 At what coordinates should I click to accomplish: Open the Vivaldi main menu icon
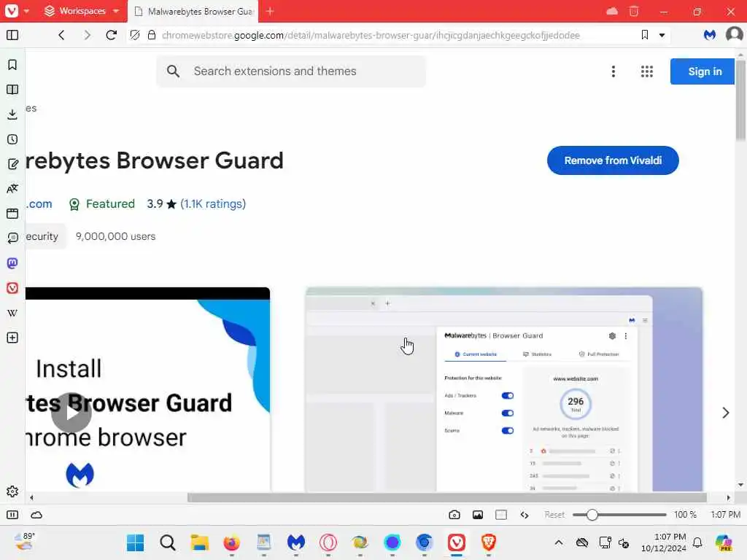pyautogui.click(x=12, y=10)
